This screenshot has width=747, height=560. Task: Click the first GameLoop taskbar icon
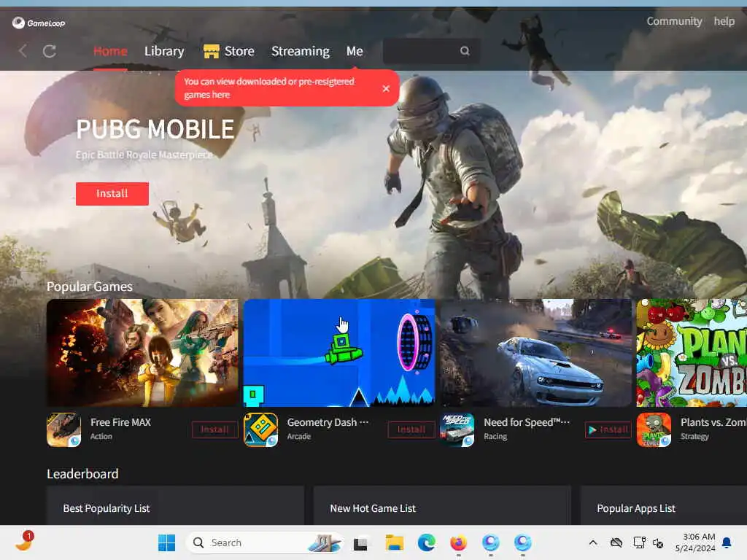pyautogui.click(x=491, y=542)
